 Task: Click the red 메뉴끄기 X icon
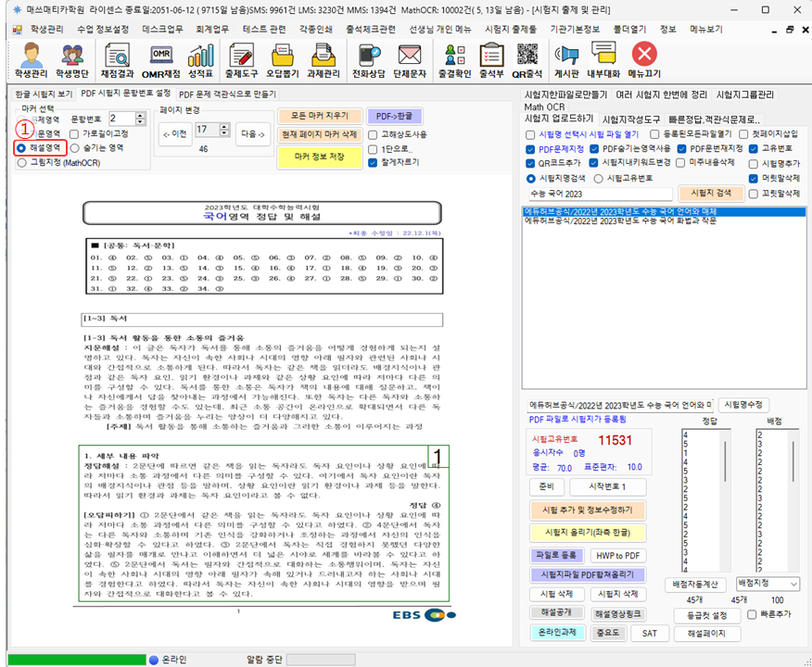pyautogui.click(x=645, y=58)
